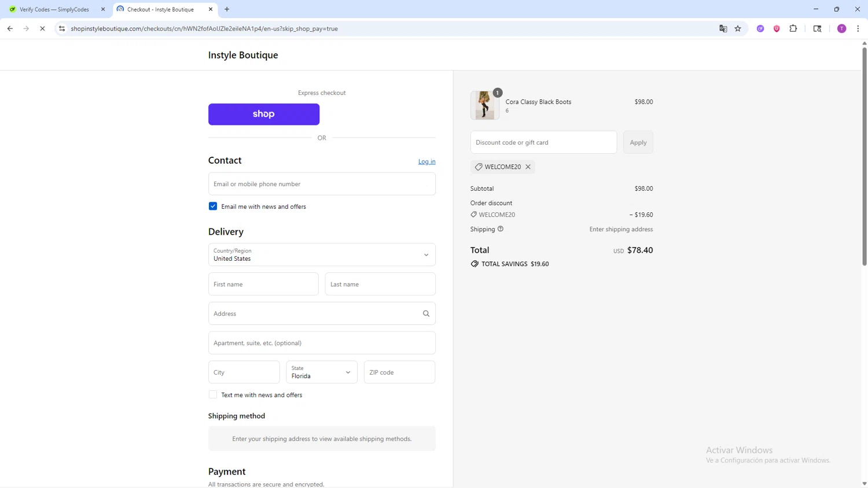868x488 pixels.
Task: Click the Address input field
Action: 322,313
